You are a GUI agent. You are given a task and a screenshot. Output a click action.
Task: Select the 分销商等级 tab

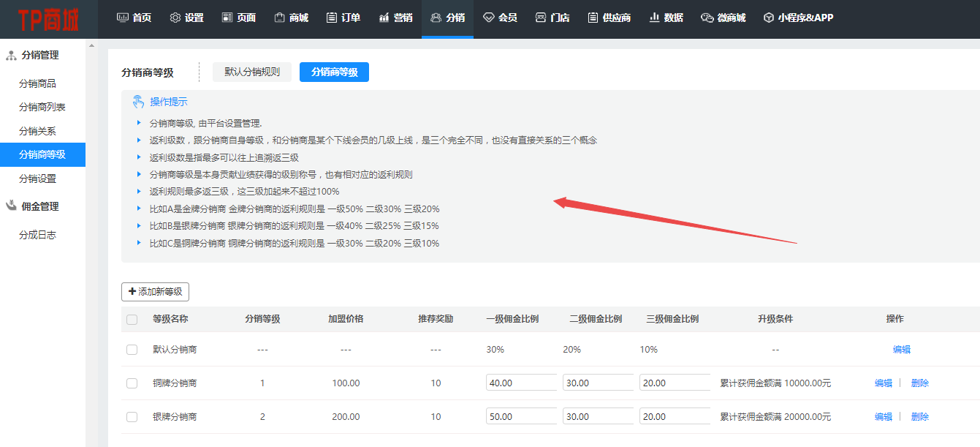[334, 72]
